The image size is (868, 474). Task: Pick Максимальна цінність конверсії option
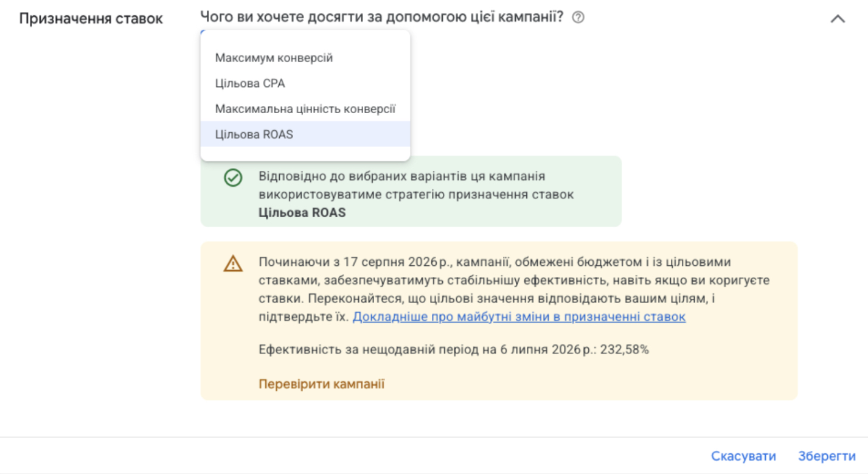click(x=305, y=109)
